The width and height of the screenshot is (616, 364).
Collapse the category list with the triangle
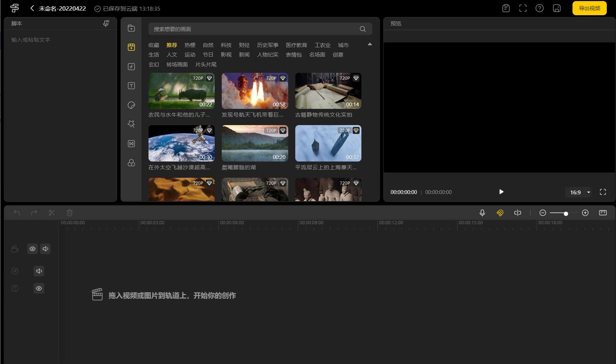370,44
